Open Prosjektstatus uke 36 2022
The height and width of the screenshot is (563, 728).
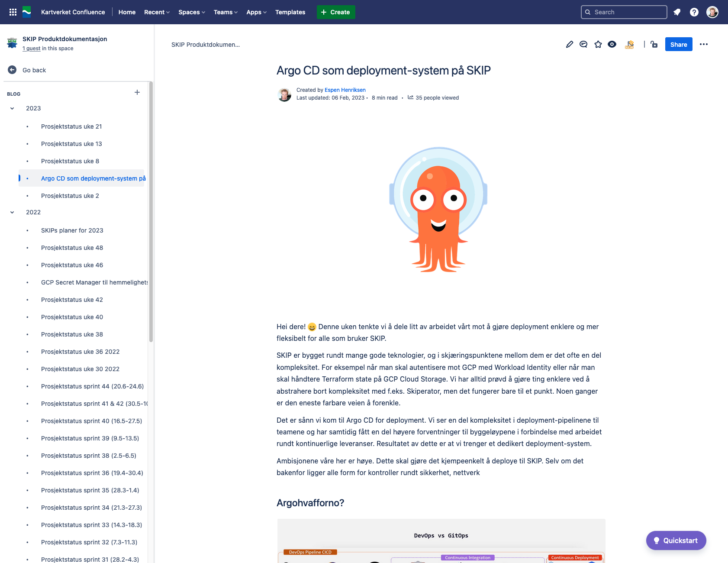point(80,352)
